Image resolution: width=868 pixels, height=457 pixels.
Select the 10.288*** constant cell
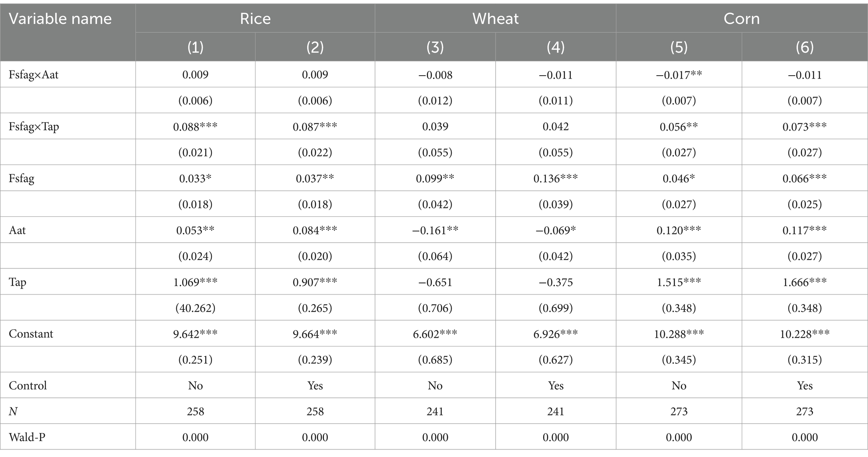tap(679, 334)
